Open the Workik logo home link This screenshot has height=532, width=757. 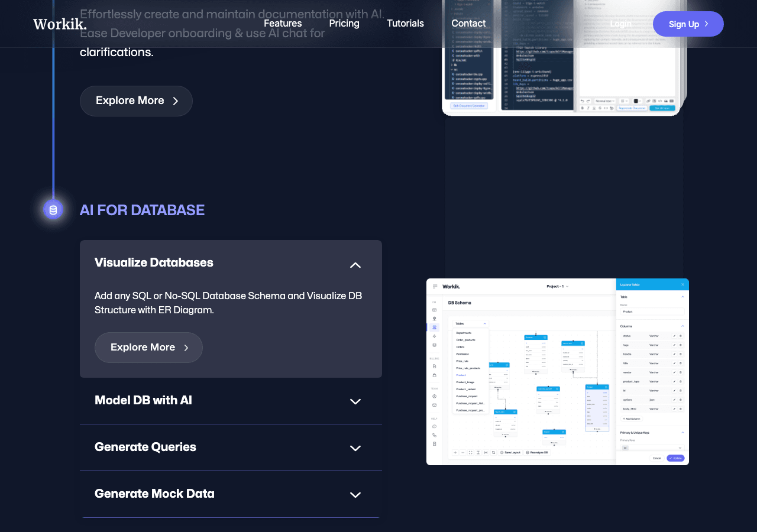[60, 24]
